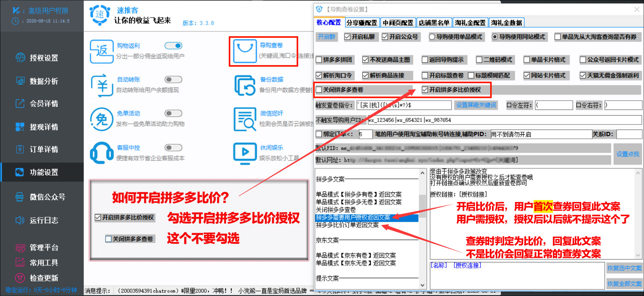Toggle 客服中控 switch on
This screenshot has width=644, height=296.
pyautogui.click(x=174, y=148)
